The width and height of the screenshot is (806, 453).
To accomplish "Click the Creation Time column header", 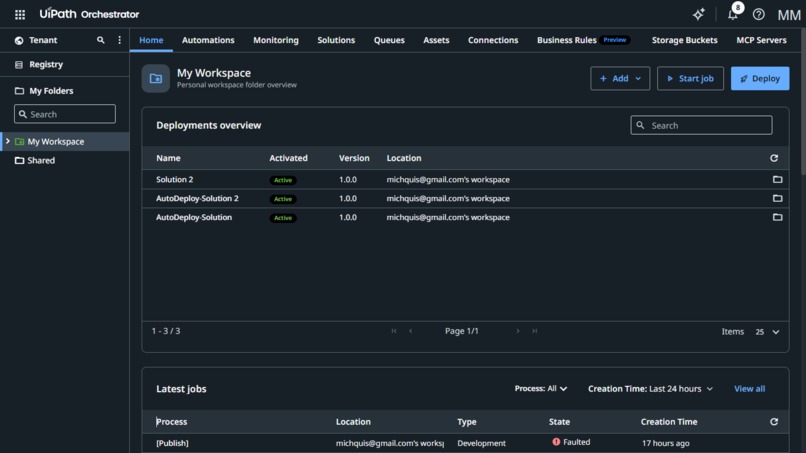I will coord(669,422).
